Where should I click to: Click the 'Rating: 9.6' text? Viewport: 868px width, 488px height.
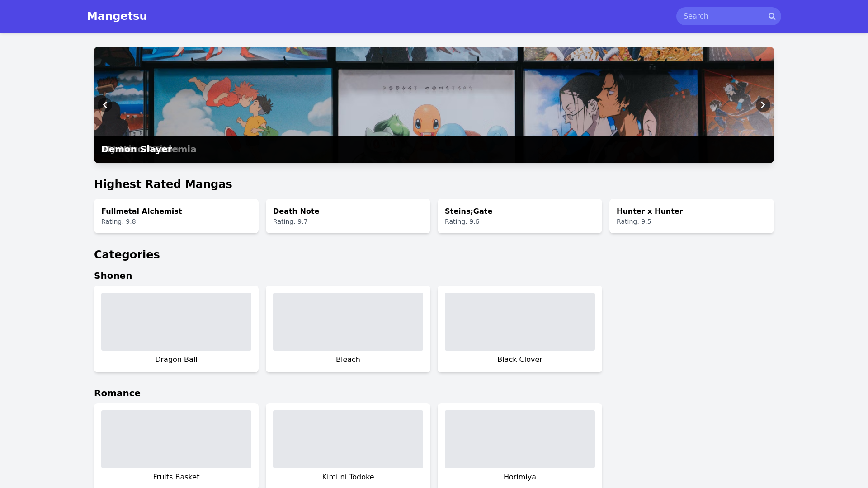click(462, 221)
